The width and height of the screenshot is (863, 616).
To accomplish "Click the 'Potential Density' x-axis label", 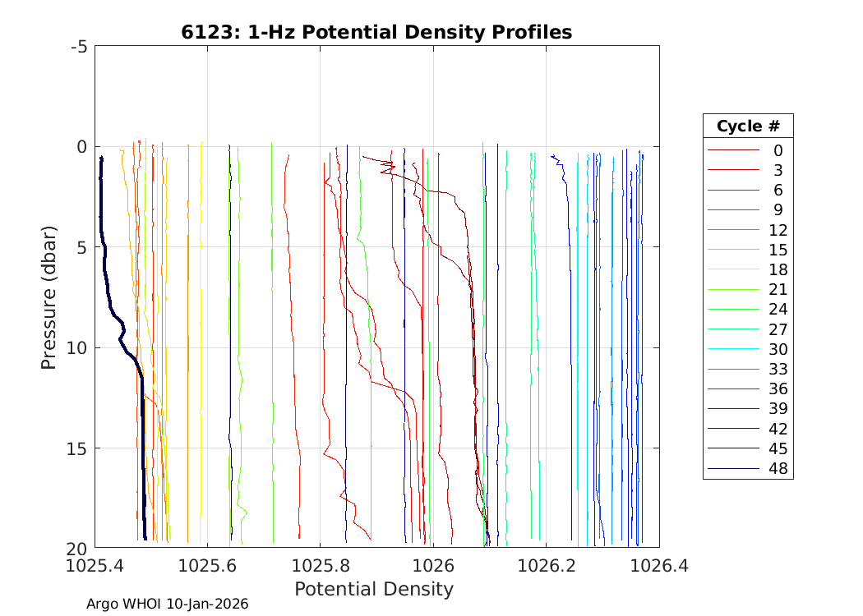I will pyautogui.click(x=373, y=589).
